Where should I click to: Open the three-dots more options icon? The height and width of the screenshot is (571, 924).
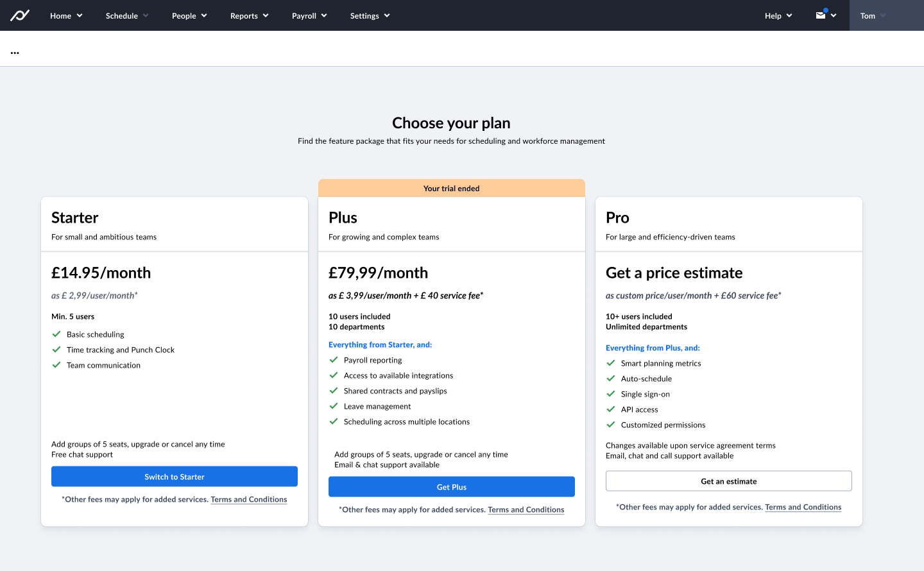[x=15, y=53]
